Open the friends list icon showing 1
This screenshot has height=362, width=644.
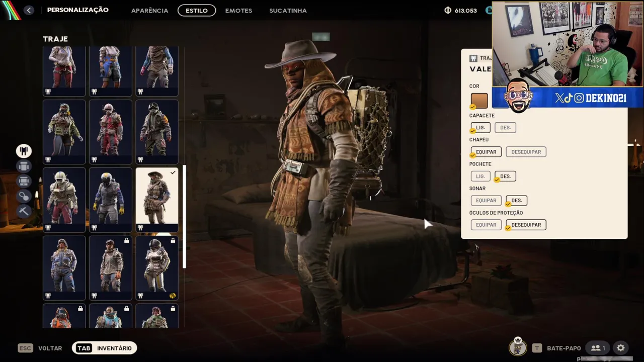(598, 348)
